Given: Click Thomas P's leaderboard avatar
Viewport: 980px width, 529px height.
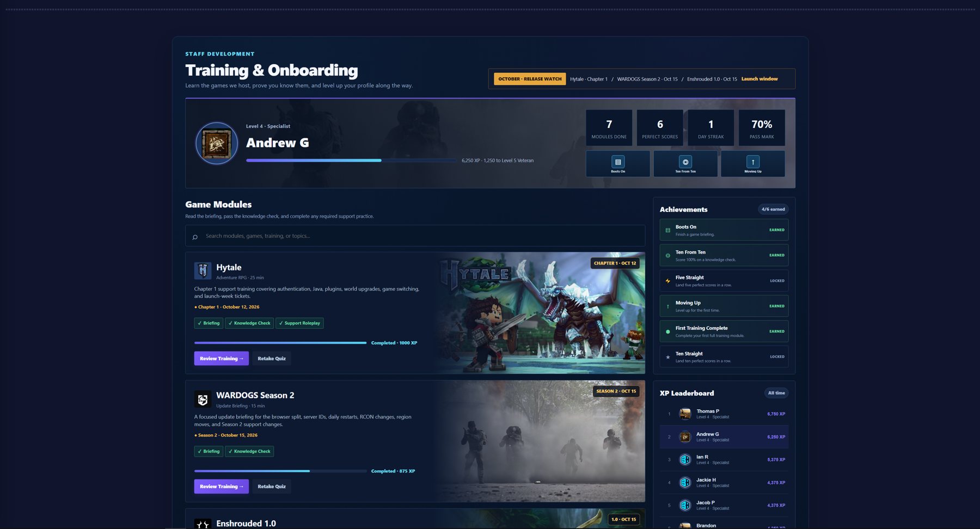Looking at the screenshot, I should tap(685, 414).
